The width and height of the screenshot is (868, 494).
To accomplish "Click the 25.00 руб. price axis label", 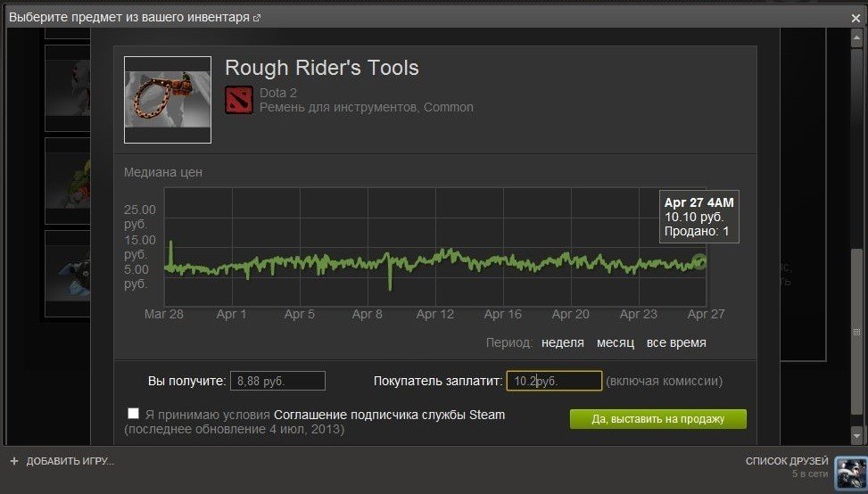I will pos(139,217).
